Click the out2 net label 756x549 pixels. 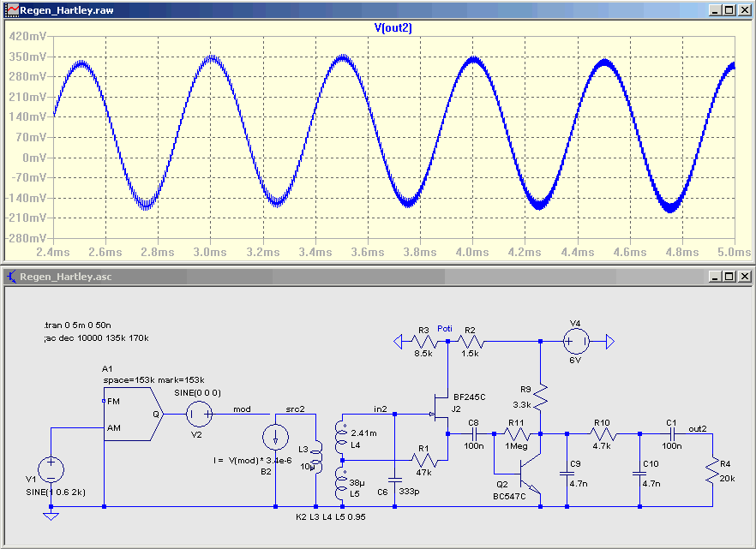[698, 428]
